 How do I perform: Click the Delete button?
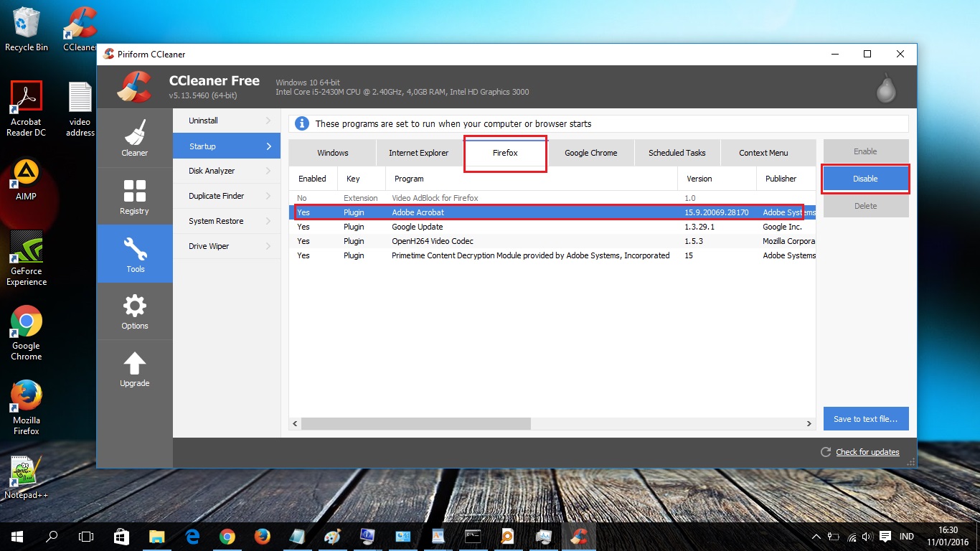click(866, 206)
